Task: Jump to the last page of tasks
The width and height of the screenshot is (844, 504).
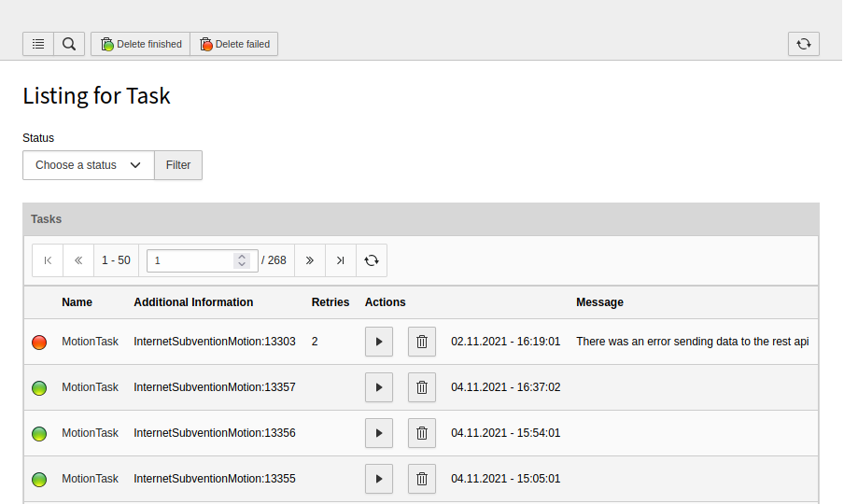Action: click(341, 260)
